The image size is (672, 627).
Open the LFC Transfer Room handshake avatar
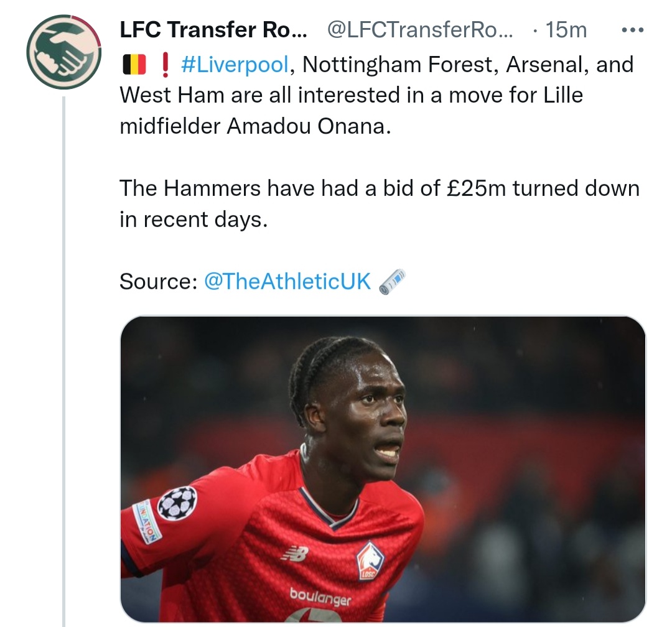63,52
